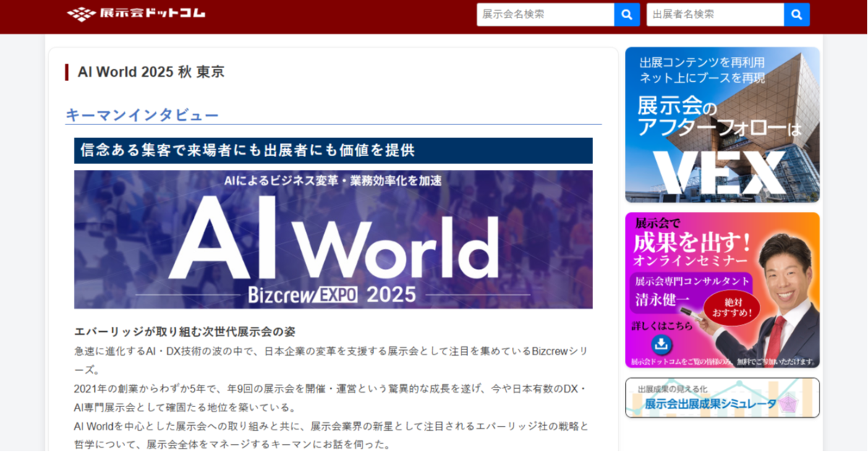Select the キーマンインタビュー section heading
The width and height of the screenshot is (868, 470).
click(142, 115)
